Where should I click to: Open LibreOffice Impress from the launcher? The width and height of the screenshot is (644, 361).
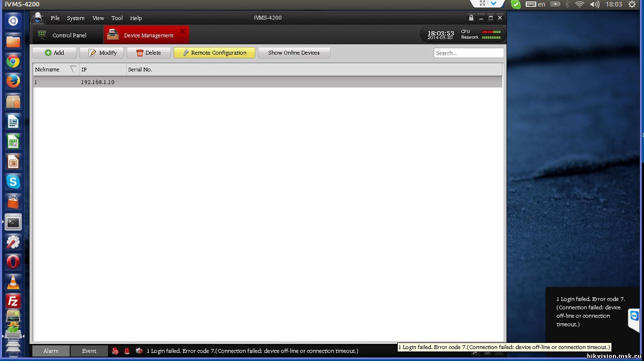point(13,162)
